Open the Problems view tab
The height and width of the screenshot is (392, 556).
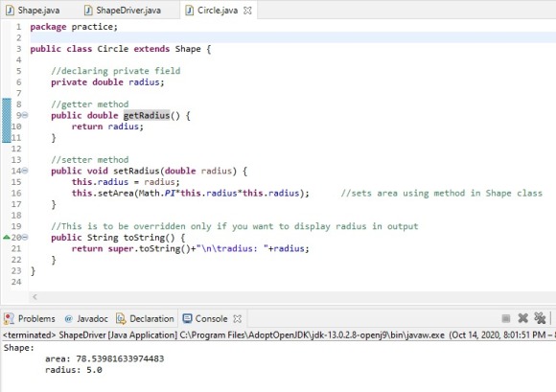click(30, 318)
